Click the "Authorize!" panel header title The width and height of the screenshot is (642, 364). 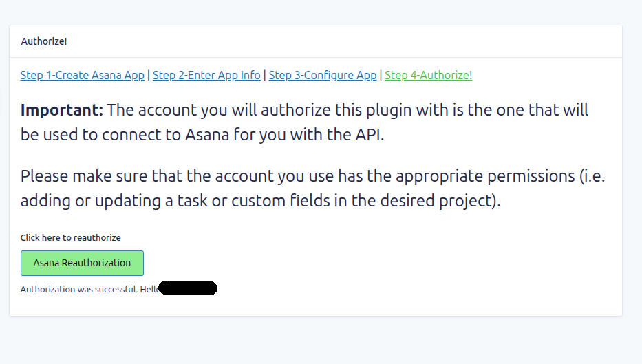pos(44,41)
